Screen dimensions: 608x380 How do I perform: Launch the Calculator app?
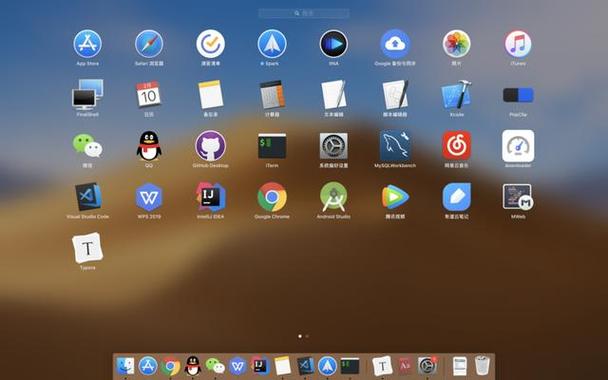coord(272,95)
